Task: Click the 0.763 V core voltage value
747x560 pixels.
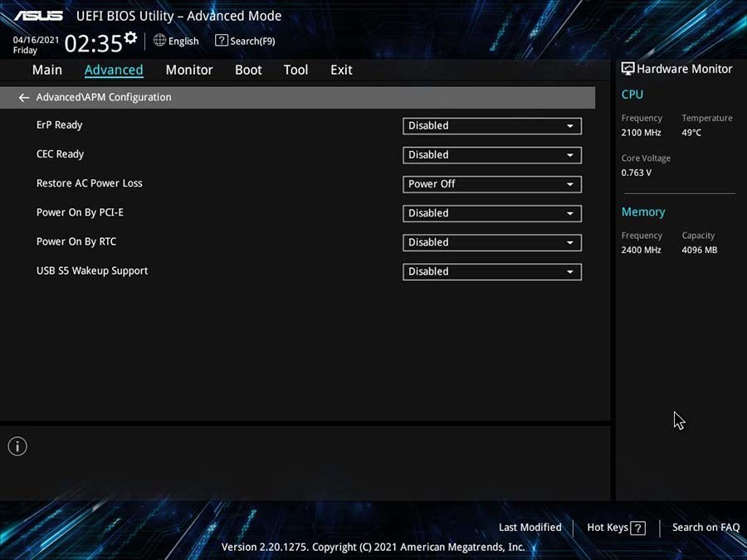Action: pos(636,173)
